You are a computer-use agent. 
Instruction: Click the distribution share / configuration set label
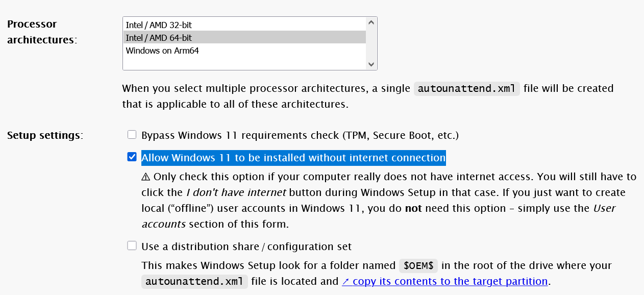pyautogui.click(x=246, y=247)
